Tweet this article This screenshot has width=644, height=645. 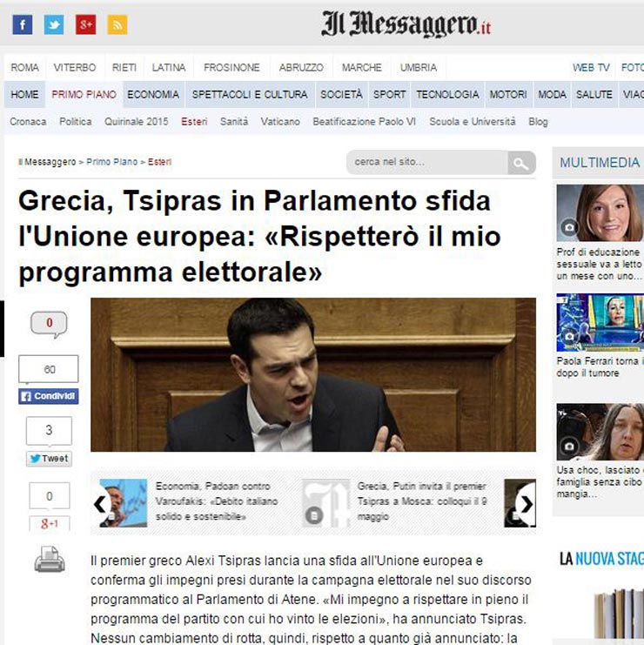(49, 458)
